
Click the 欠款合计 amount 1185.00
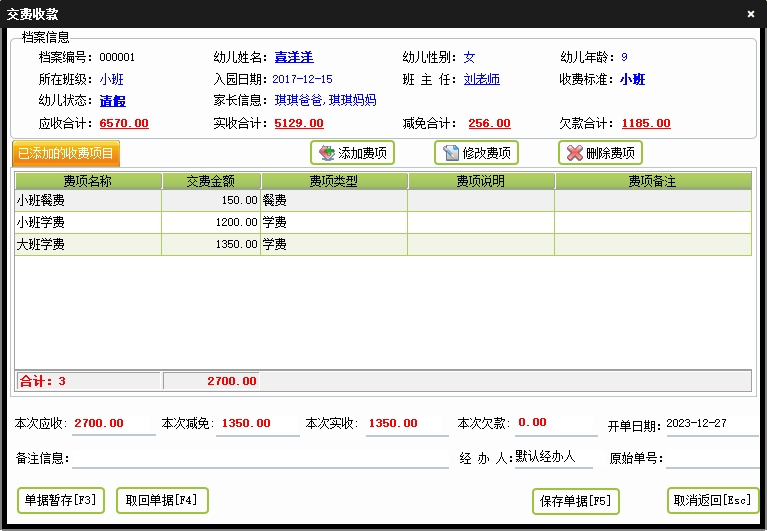coord(645,124)
